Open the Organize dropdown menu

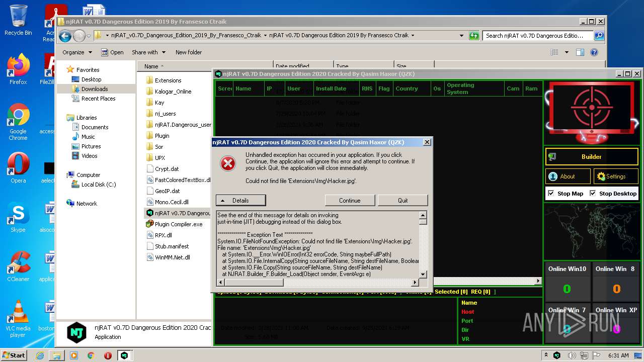click(x=77, y=52)
